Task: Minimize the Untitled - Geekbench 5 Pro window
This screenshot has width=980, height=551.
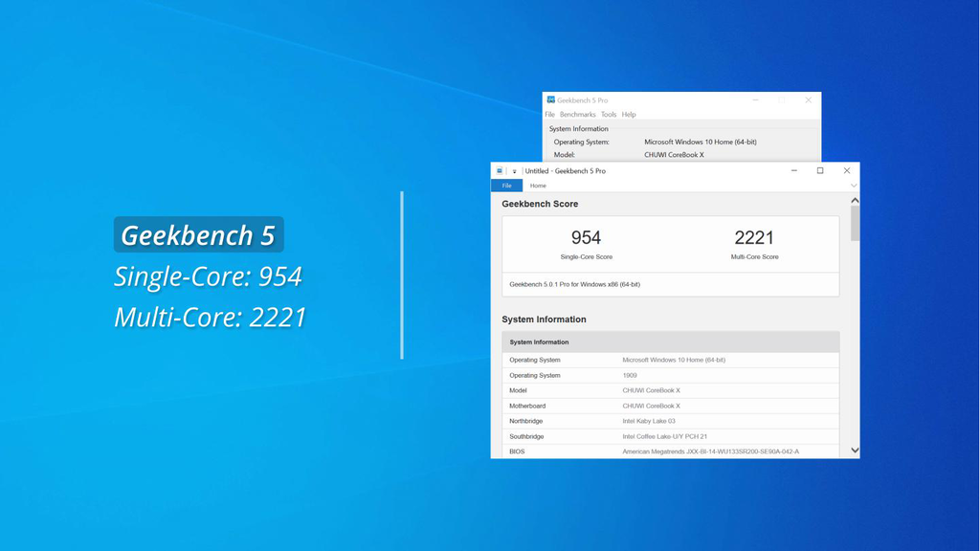Action: [x=793, y=170]
